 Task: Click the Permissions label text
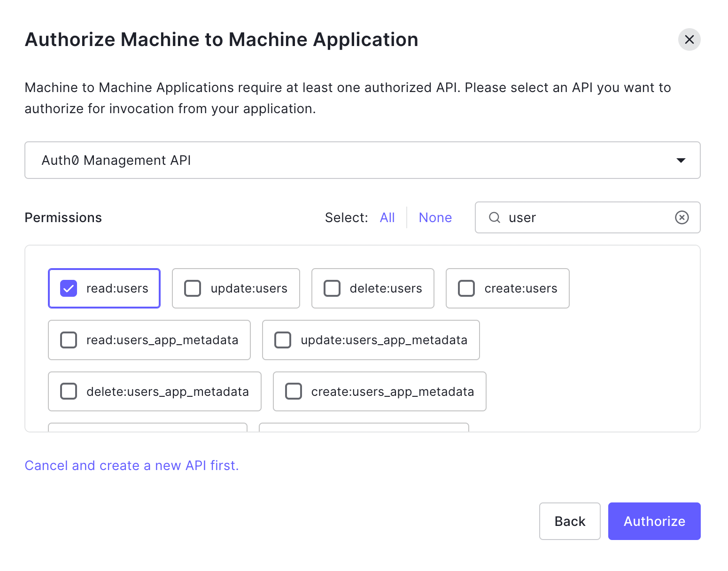click(x=63, y=217)
